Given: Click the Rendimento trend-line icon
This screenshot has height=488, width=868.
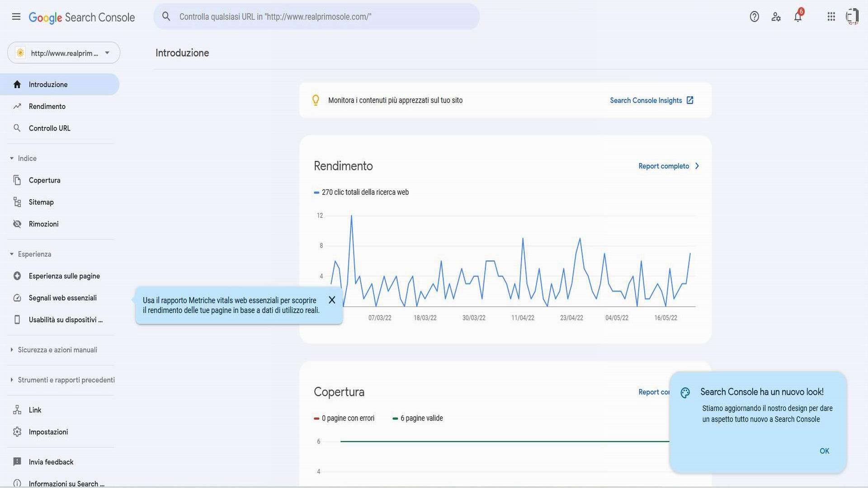Looking at the screenshot, I should pos(17,106).
